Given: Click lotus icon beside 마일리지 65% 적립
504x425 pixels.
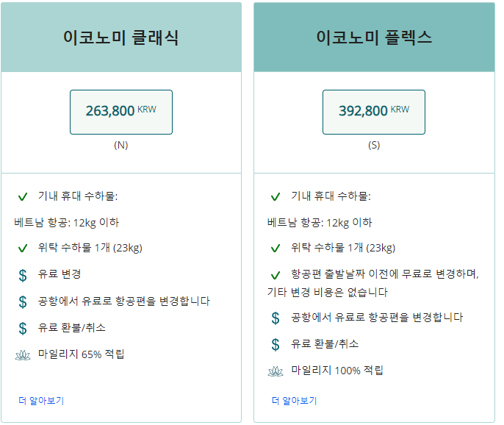Looking at the screenshot, I should coord(23,355).
